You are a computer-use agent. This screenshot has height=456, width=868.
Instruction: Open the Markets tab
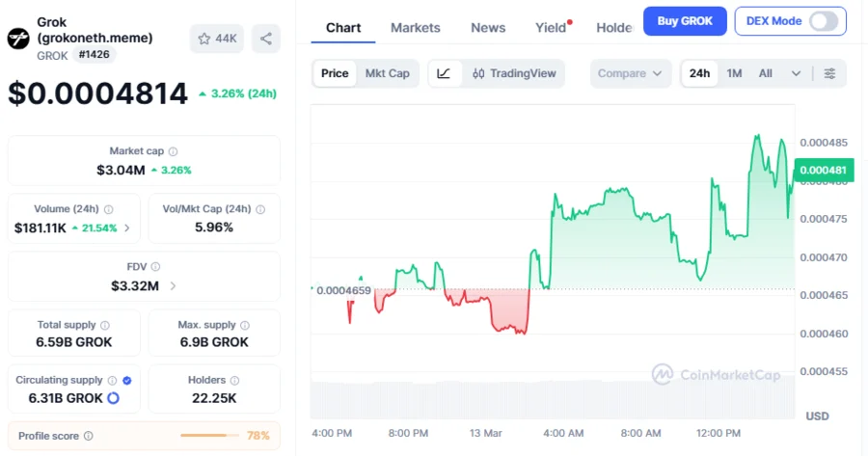(x=415, y=28)
